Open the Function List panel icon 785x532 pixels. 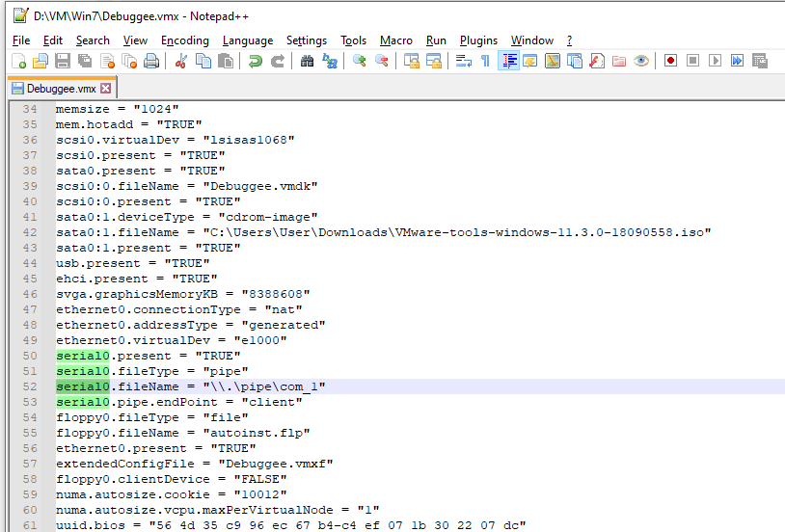click(x=597, y=61)
